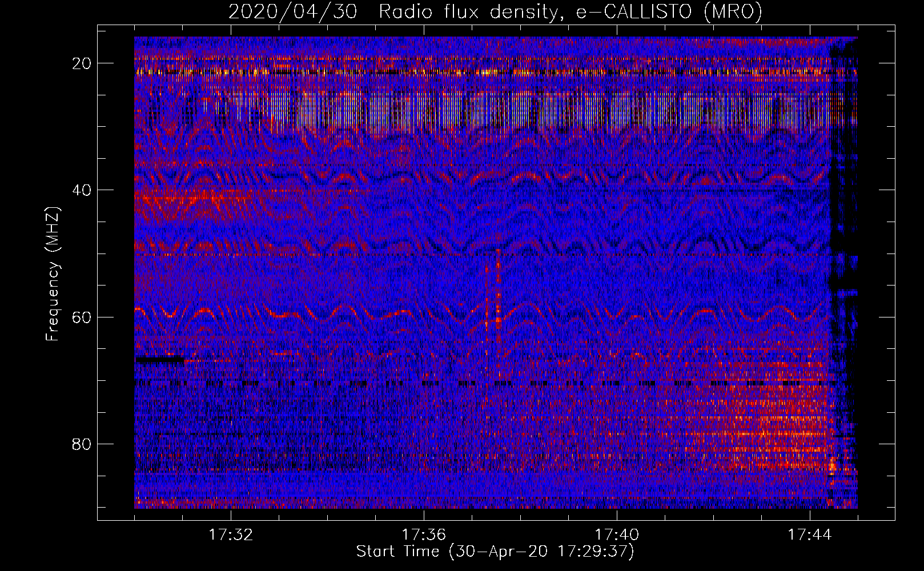
Task: Click the 60 frequency tick label
Action: pos(82,317)
